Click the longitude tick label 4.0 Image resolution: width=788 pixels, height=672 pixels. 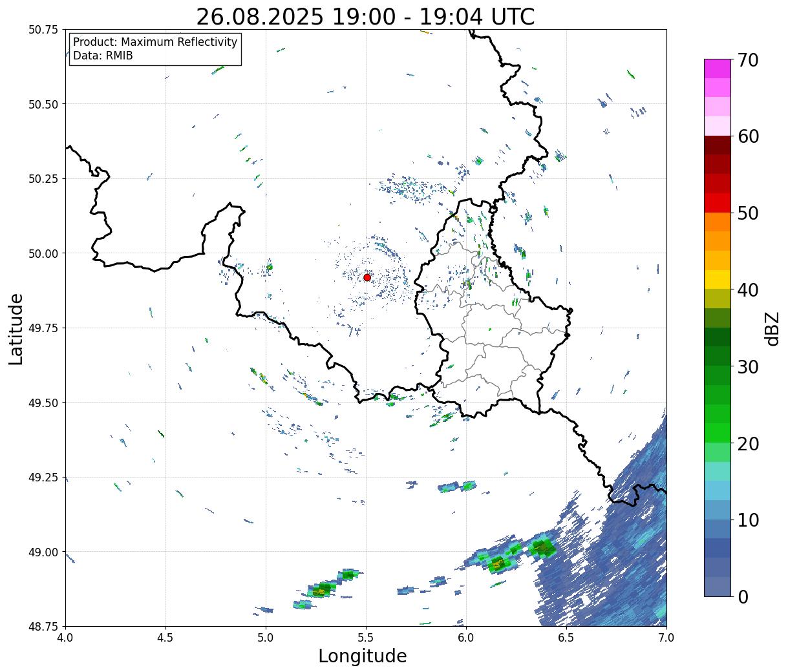point(65,638)
